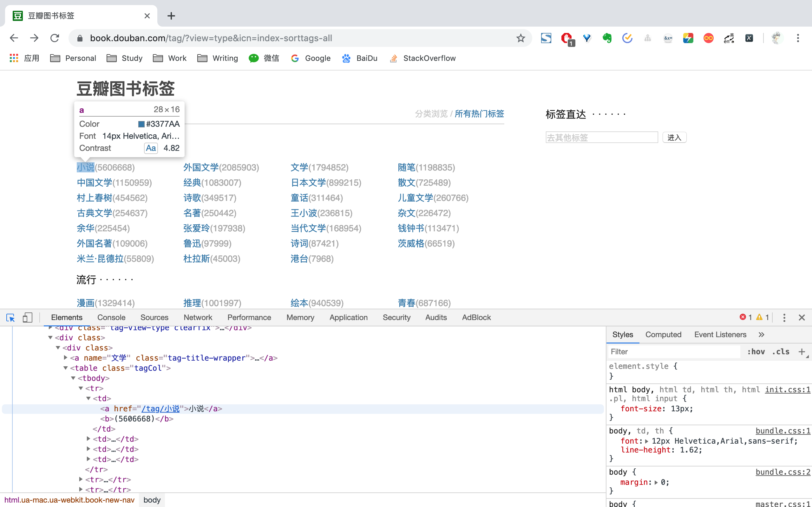
Task: Click the red error count icon
Action: [x=743, y=317]
